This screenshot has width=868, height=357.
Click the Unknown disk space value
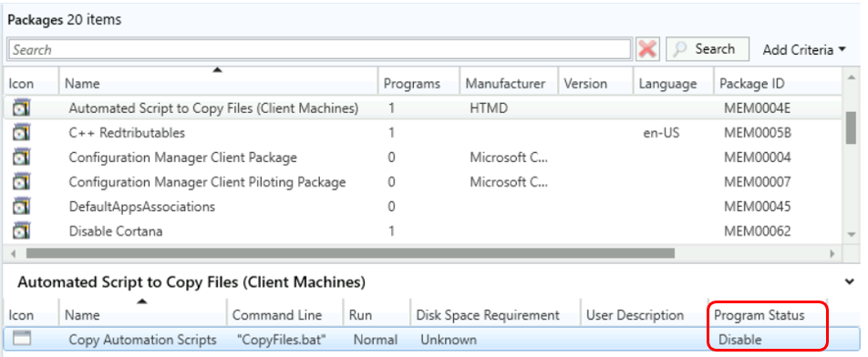click(449, 340)
